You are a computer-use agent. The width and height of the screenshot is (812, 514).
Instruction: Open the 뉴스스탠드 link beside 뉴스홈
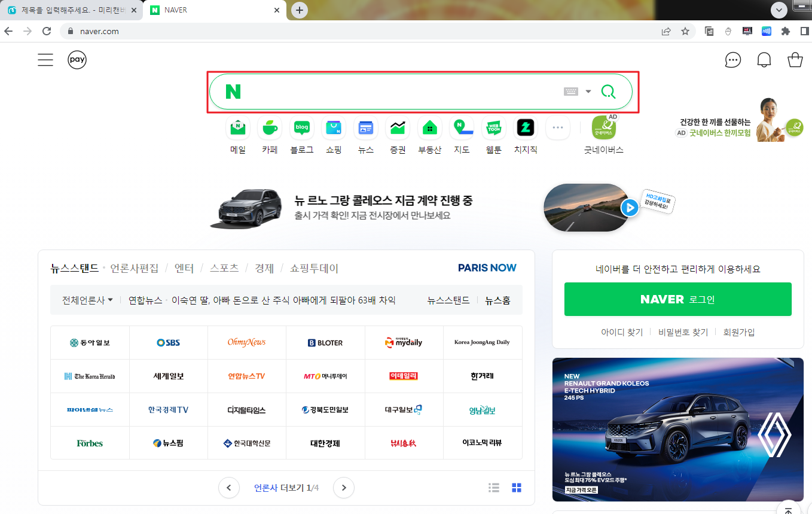pyautogui.click(x=448, y=300)
